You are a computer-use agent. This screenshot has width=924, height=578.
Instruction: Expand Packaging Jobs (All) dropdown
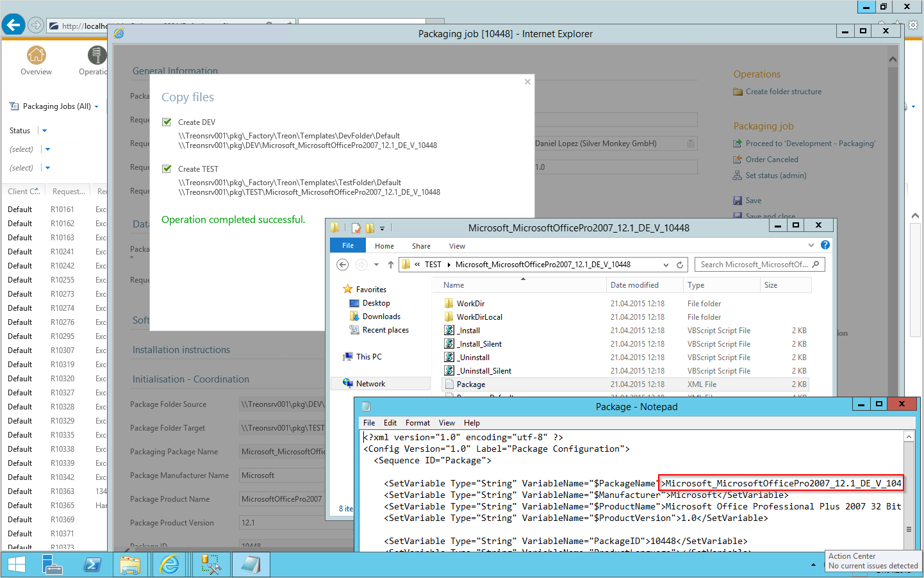click(x=97, y=106)
